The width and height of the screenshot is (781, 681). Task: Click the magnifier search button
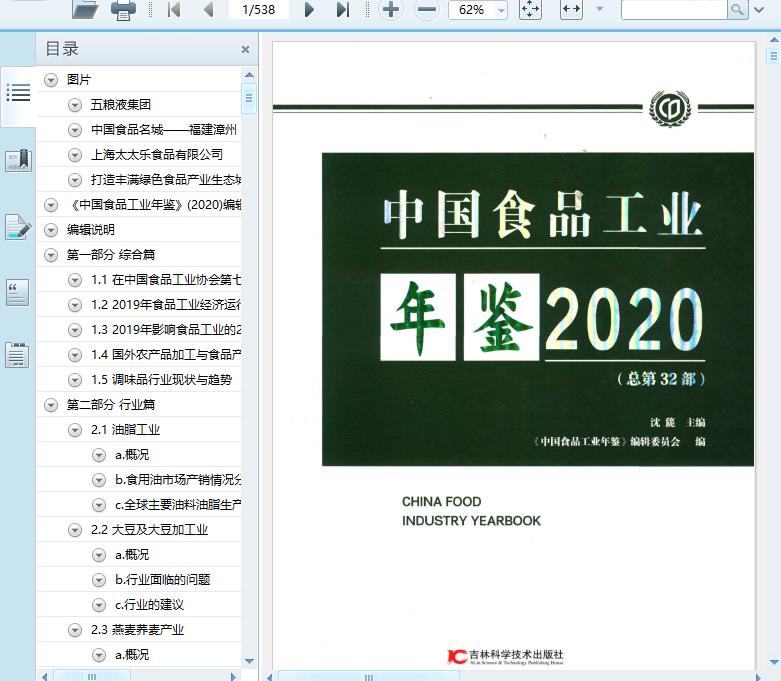pos(737,9)
